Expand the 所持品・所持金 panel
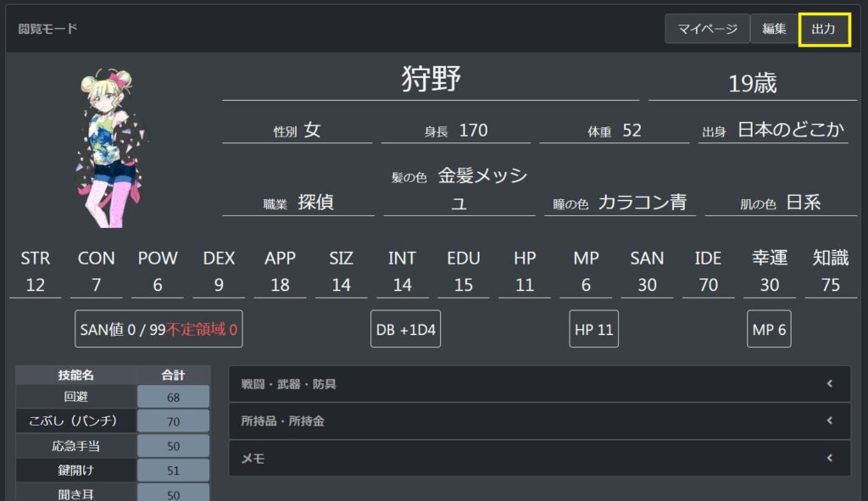 [x=539, y=420]
